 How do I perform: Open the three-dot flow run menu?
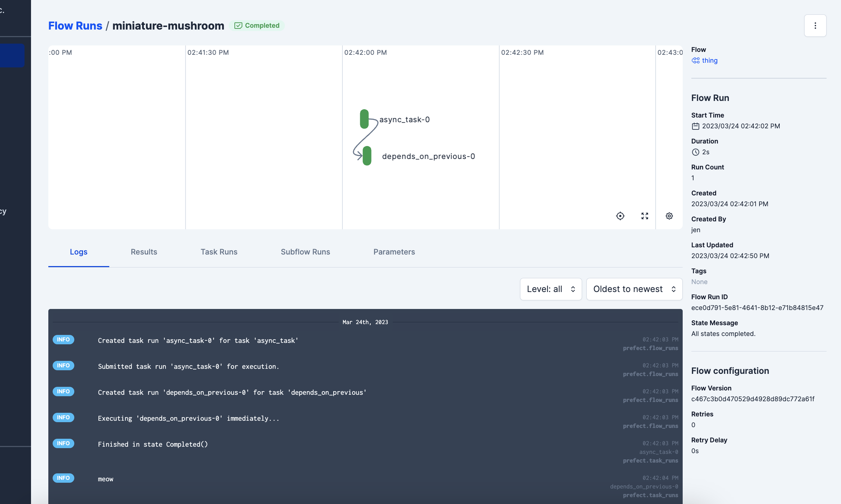(815, 26)
